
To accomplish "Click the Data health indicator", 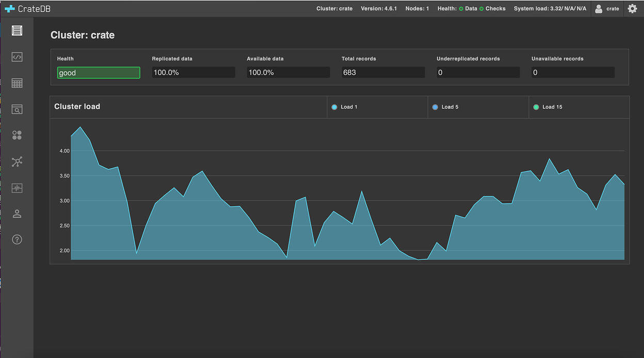I will (x=468, y=9).
